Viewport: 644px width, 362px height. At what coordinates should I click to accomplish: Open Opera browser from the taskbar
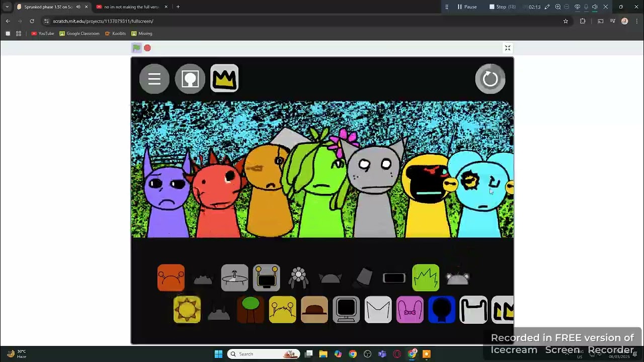click(x=397, y=354)
